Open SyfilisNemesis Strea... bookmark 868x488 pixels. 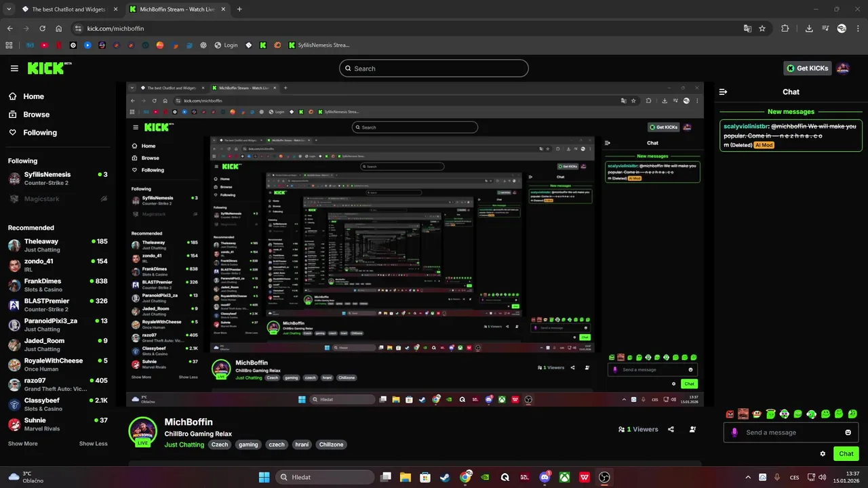(x=319, y=45)
